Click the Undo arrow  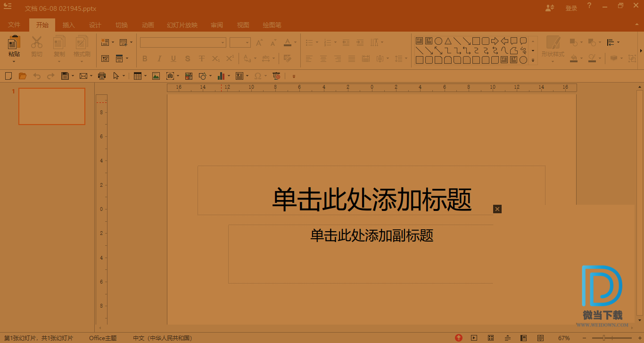pos(37,75)
